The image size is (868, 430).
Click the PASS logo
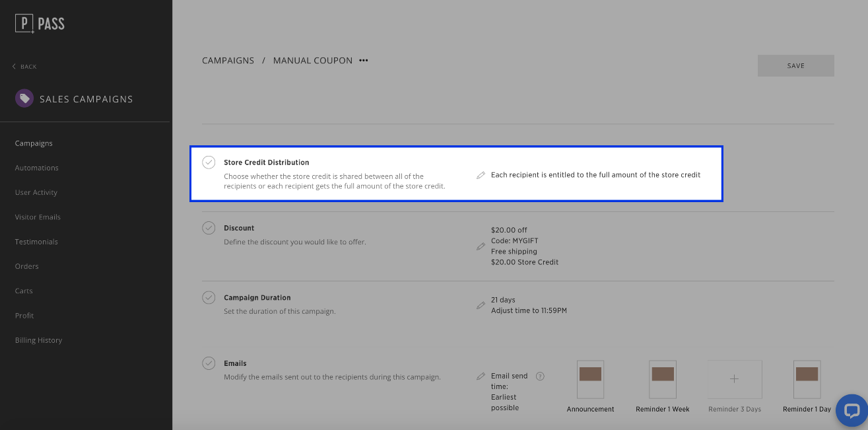pyautogui.click(x=40, y=24)
